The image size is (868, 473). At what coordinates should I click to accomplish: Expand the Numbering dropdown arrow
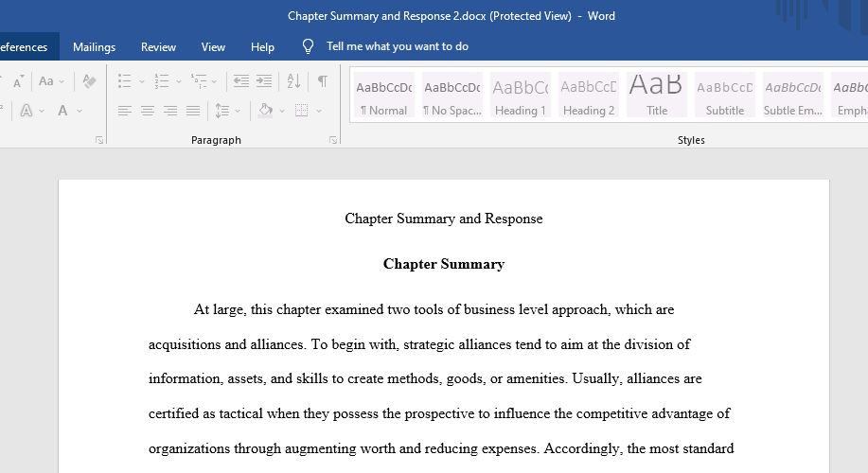pos(178,82)
